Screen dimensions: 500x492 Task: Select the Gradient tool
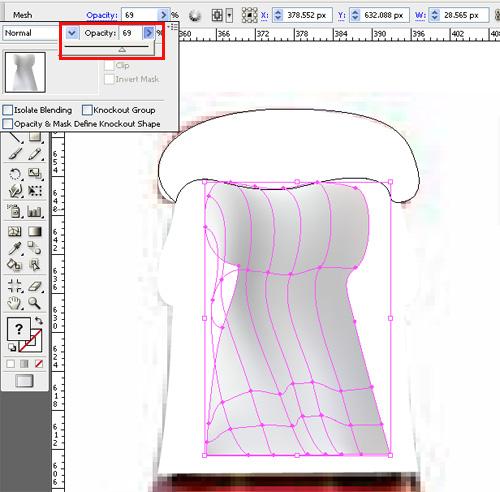pyautogui.click(x=35, y=231)
